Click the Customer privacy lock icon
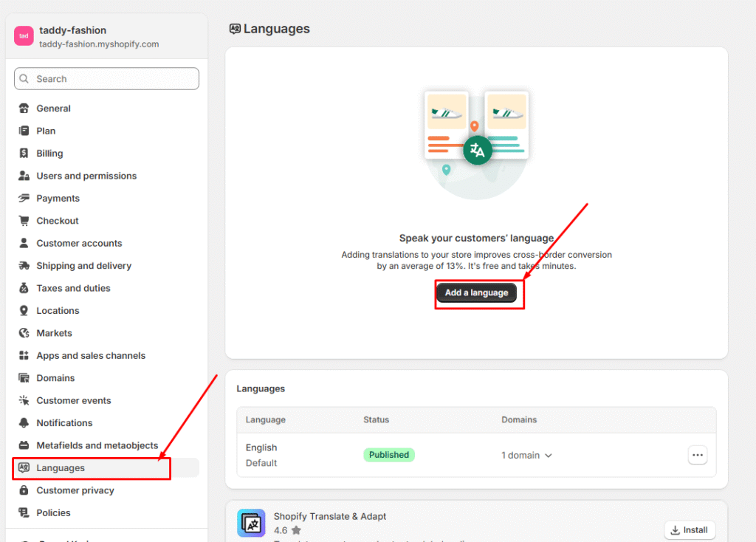This screenshot has width=756, height=542. click(24, 490)
